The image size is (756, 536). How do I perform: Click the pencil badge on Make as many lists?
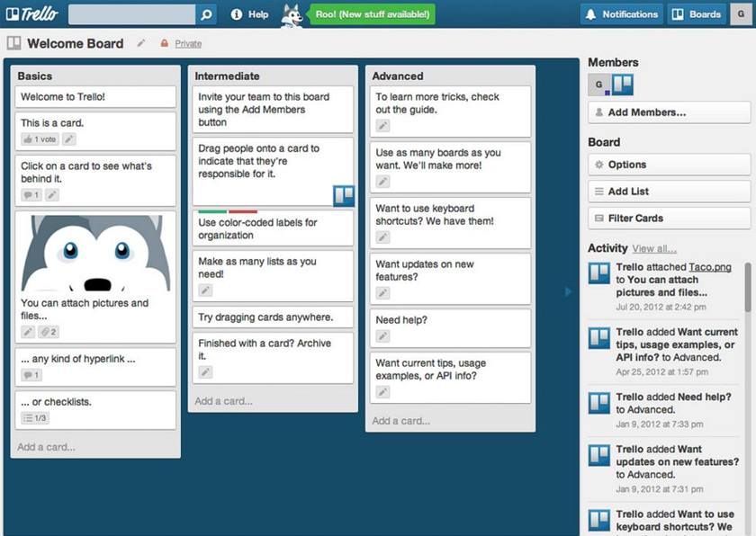coord(205,290)
